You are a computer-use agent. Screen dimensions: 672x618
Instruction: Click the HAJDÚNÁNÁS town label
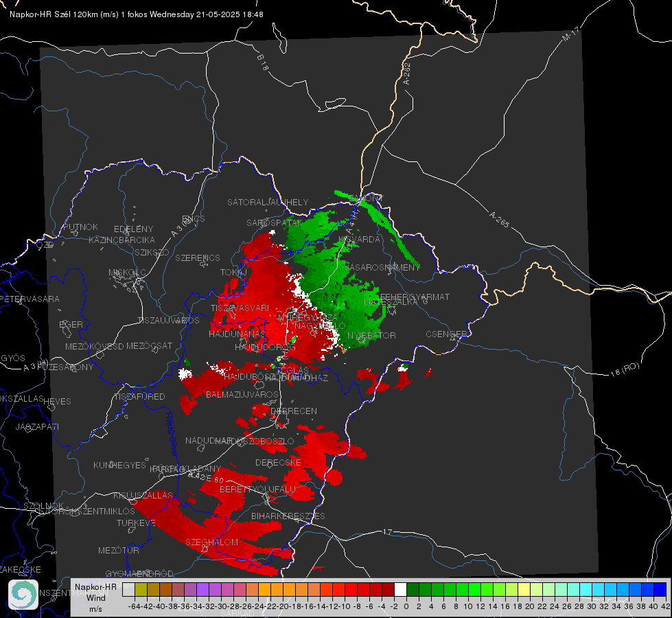tap(237, 334)
